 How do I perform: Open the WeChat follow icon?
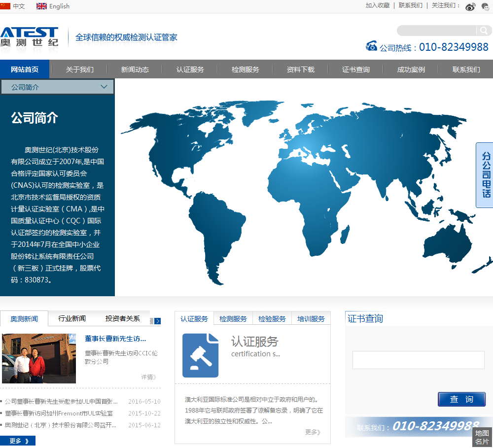(486, 6)
